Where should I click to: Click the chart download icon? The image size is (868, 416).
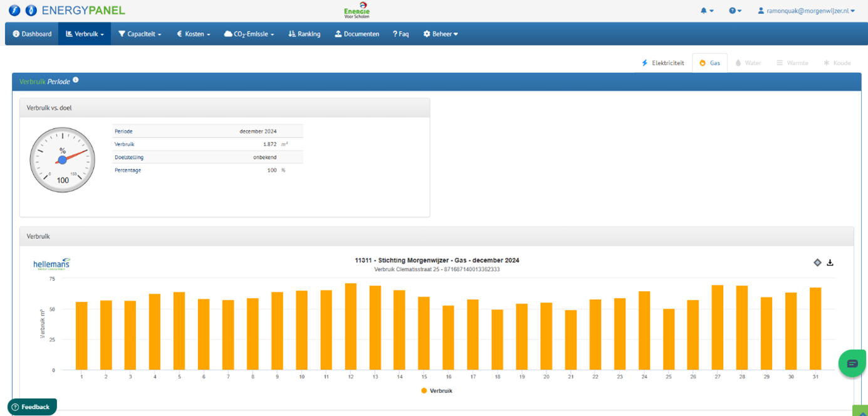830,262
